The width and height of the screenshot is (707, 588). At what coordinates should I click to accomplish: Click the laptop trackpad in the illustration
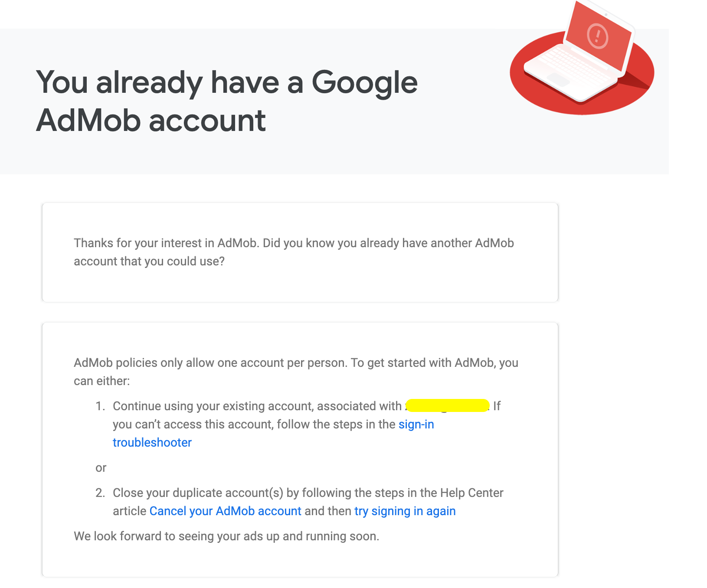[x=558, y=79]
